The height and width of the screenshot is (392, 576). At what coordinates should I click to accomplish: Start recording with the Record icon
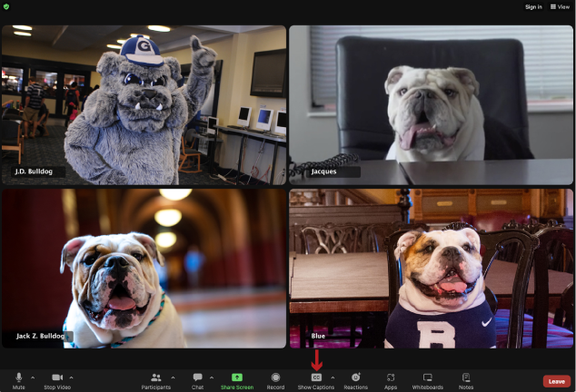pos(275,377)
